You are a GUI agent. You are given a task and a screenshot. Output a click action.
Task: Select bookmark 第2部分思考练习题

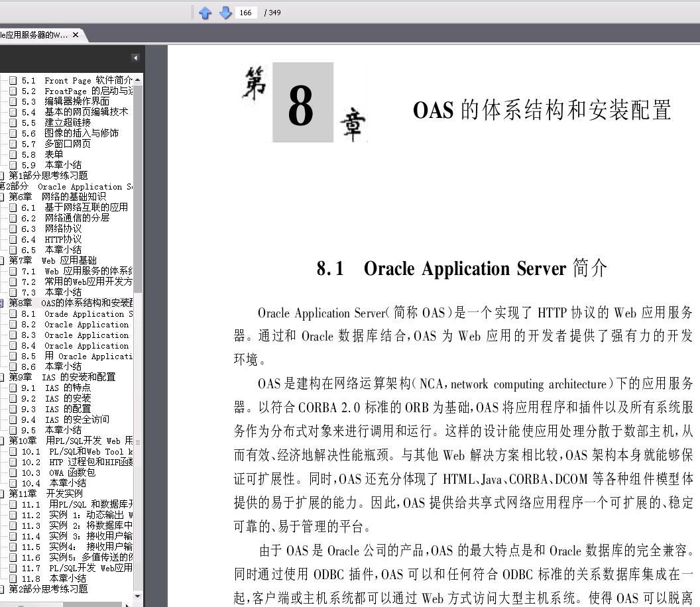48,589
